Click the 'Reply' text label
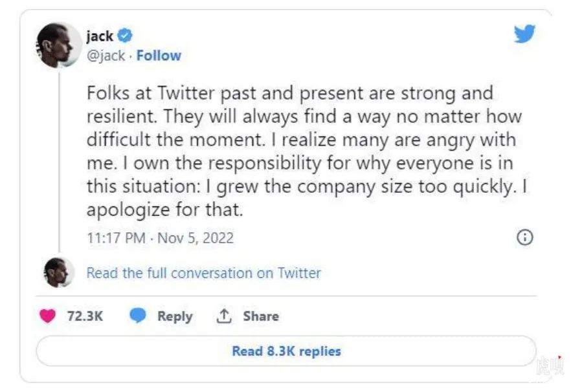The image size is (571, 392). [x=175, y=316]
